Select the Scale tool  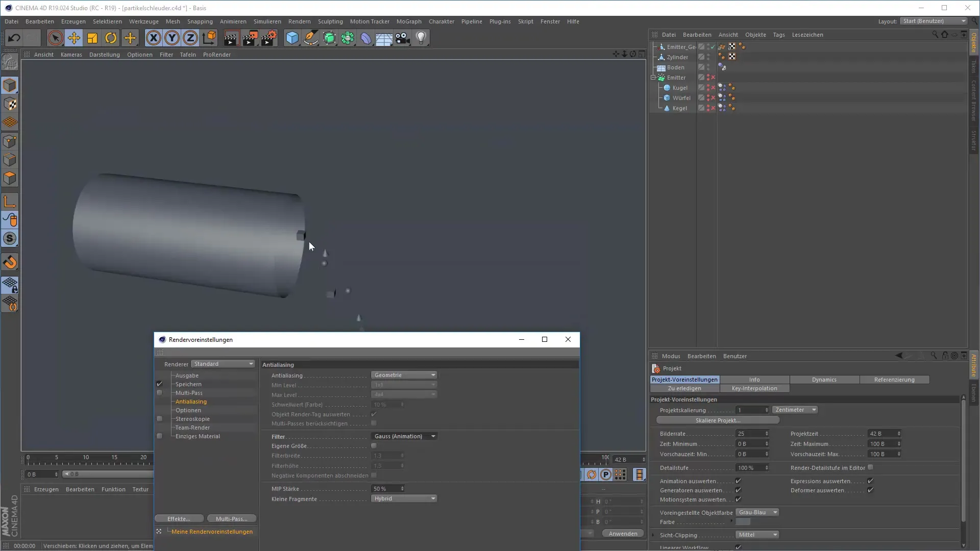(92, 38)
